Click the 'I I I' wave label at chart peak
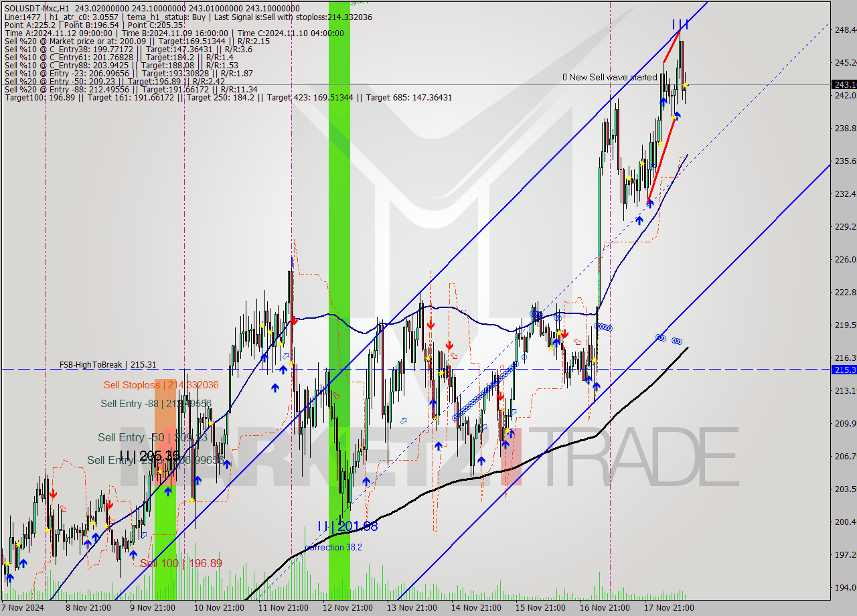 [680, 25]
